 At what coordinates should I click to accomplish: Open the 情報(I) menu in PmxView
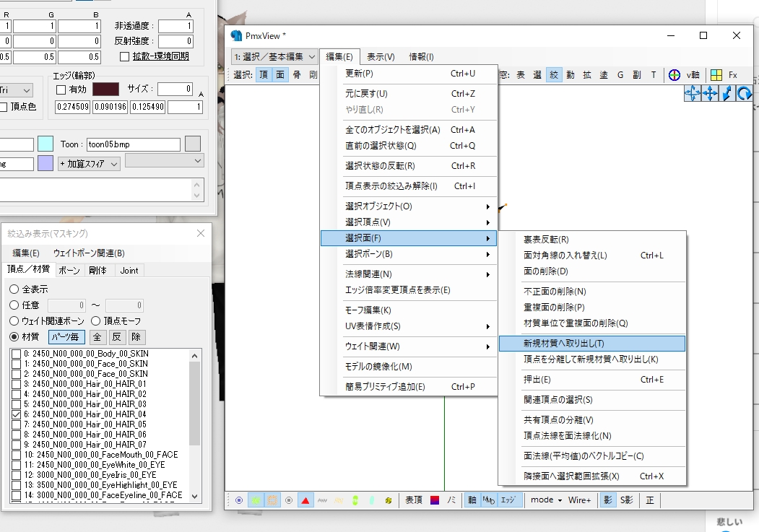coord(421,57)
